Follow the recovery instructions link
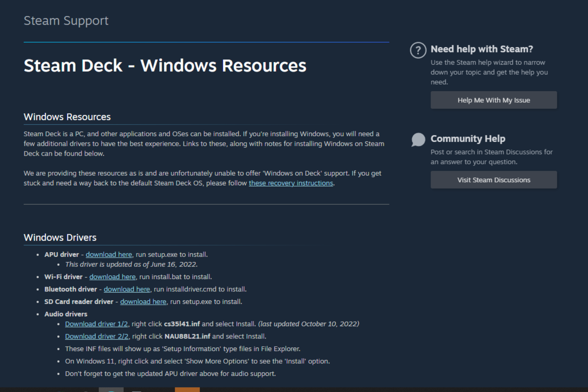 (x=291, y=183)
